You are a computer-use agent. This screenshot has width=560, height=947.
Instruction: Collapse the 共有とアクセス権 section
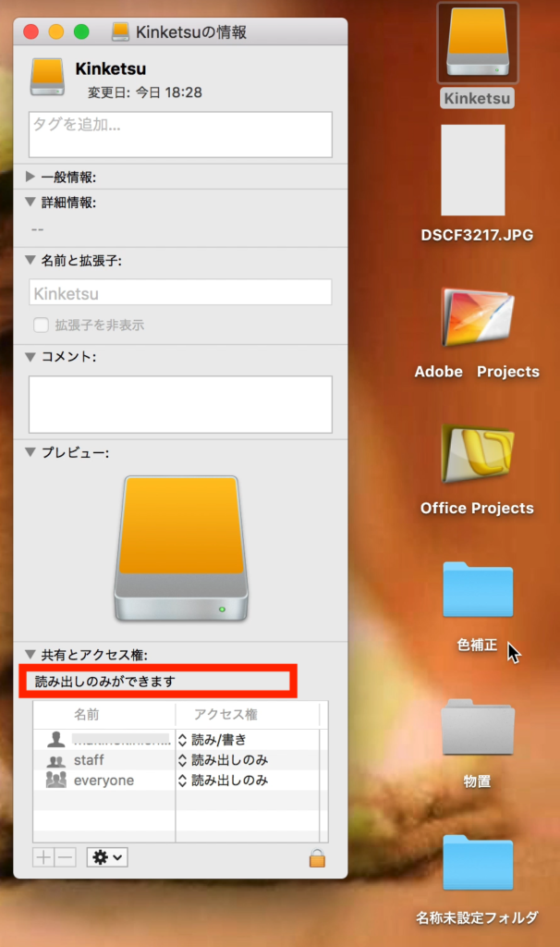pos(30,654)
